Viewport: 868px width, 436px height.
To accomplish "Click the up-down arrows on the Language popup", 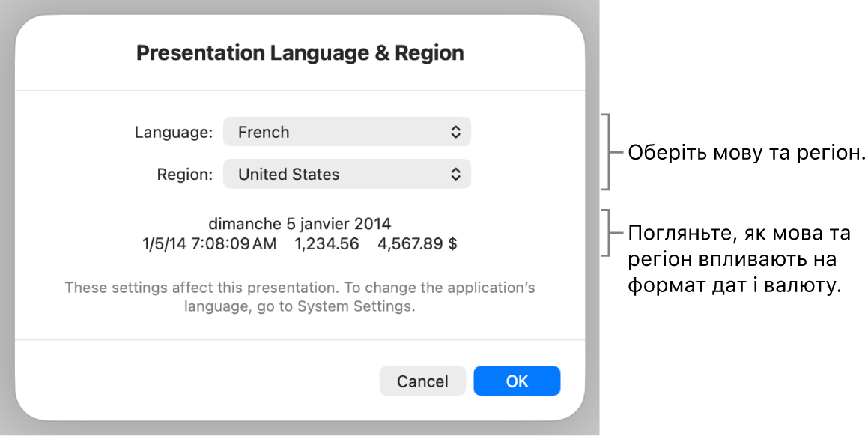I will (x=455, y=132).
